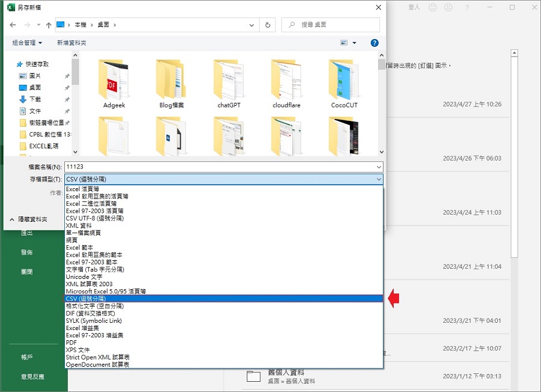Click 新增資料夾 button

coord(72,43)
